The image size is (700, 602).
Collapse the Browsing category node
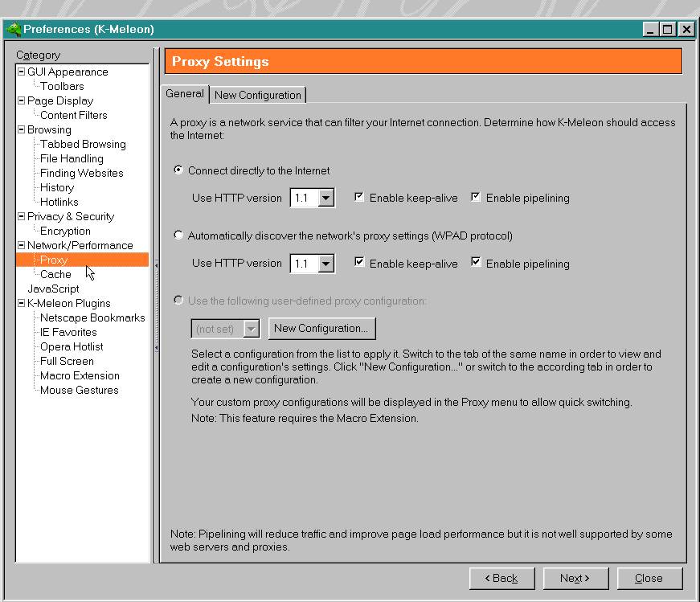(22, 130)
